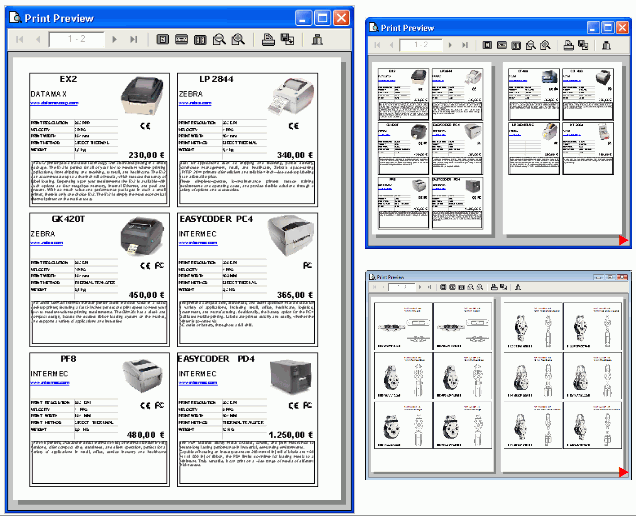
Task: Minimize the large Print Preview window
Action: 303,18
